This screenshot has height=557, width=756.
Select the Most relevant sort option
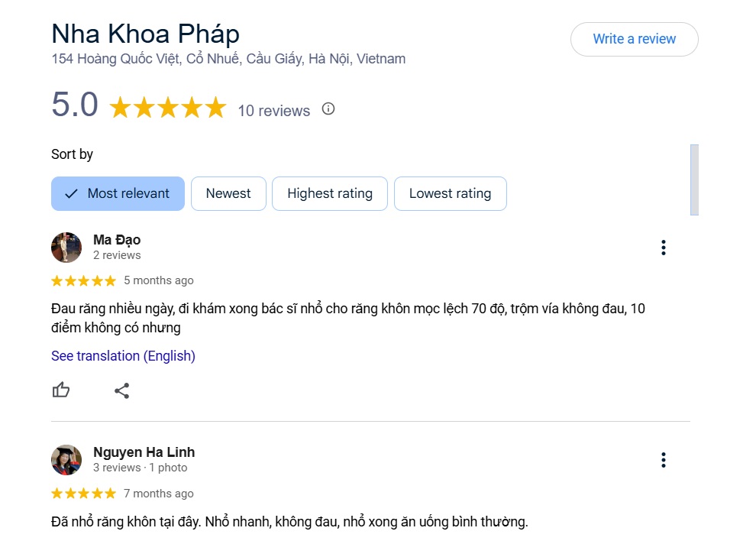[118, 193]
